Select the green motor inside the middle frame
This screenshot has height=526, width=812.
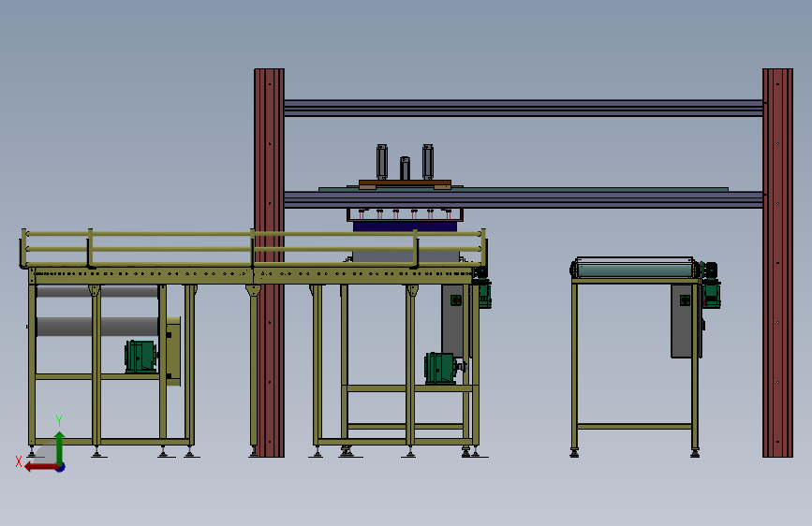click(441, 368)
